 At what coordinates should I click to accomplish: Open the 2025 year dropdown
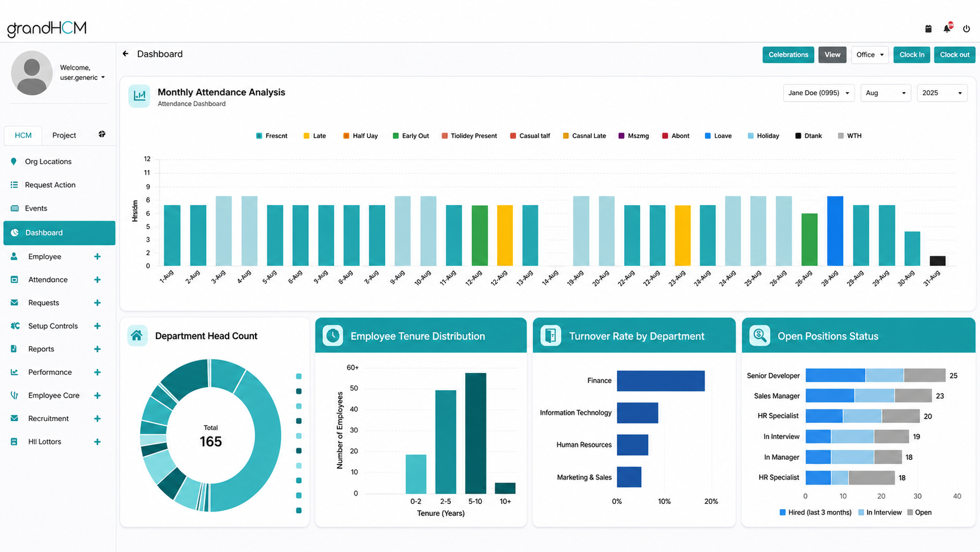point(942,93)
